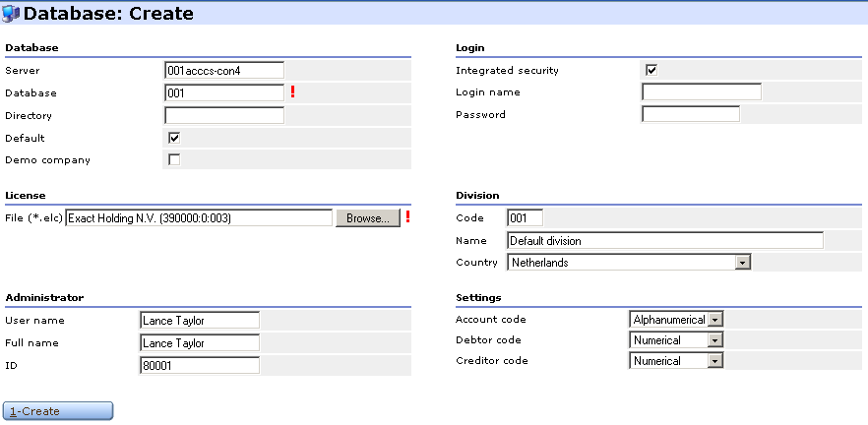Click the Division Name field
Image resolution: width=868 pixels, height=425 pixels.
[665, 240]
